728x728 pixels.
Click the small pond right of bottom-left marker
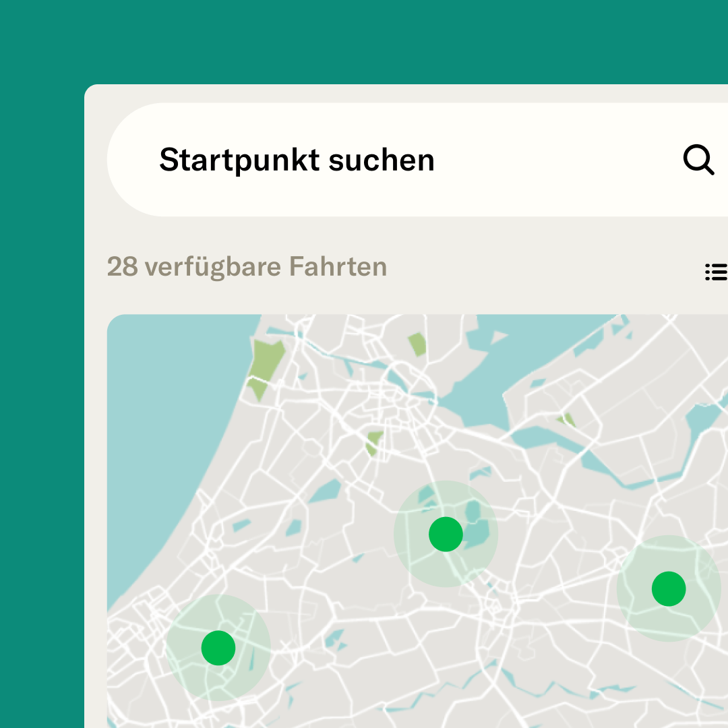tap(334, 638)
